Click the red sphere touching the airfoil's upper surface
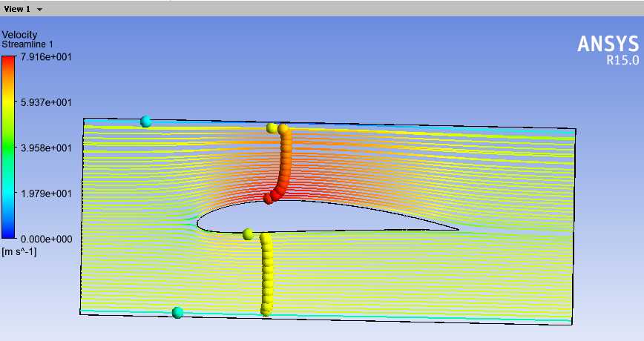The height and width of the screenshot is (341, 644). click(268, 199)
